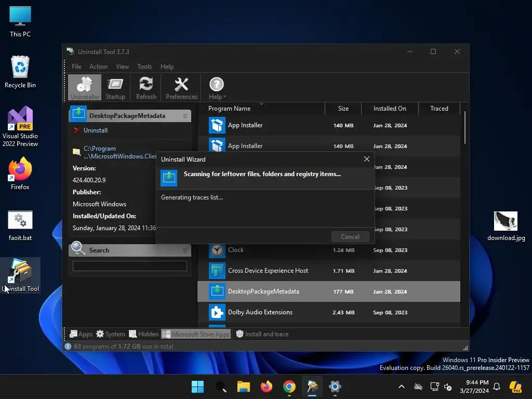Open Preferences from the toolbar

coord(181,88)
